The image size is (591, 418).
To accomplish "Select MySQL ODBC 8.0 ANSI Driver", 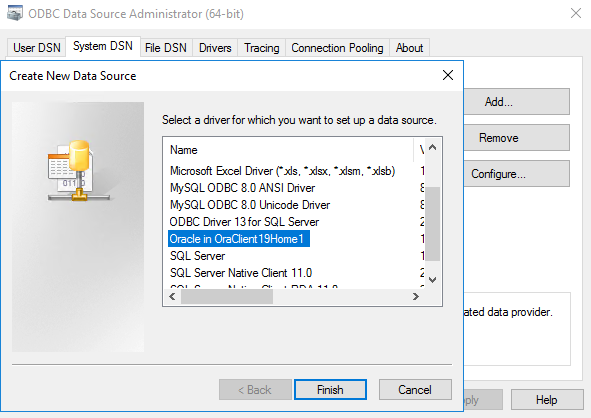I will (x=242, y=188).
